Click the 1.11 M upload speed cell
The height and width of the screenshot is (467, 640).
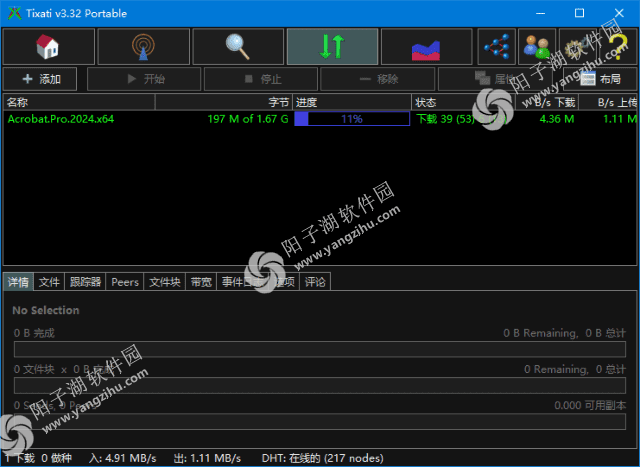(620, 119)
